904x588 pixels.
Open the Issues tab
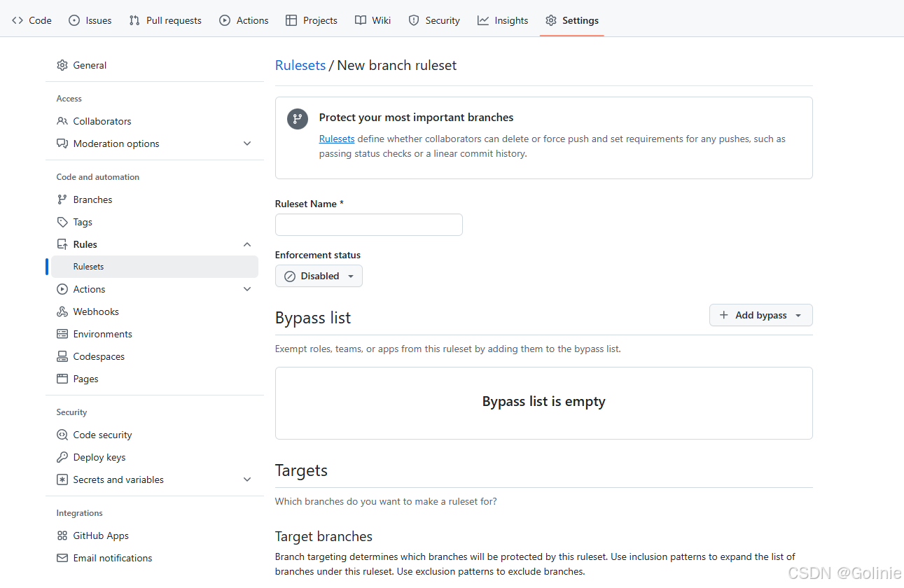tap(90, 20)
